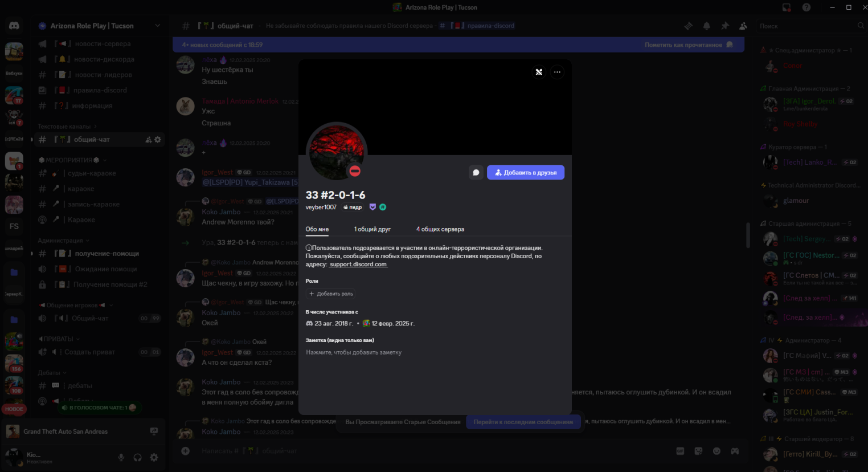Collapse ПРИВАТЫ category

click(59, 339)
